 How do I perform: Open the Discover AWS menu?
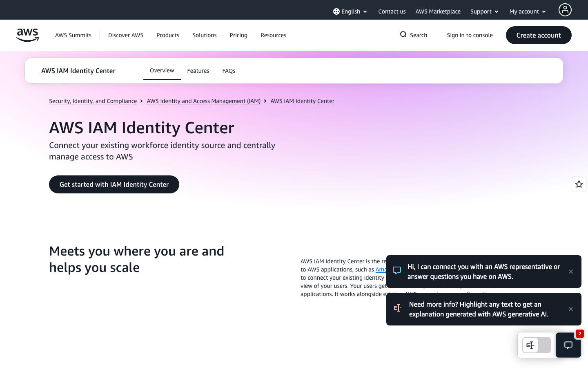point(126,35)
